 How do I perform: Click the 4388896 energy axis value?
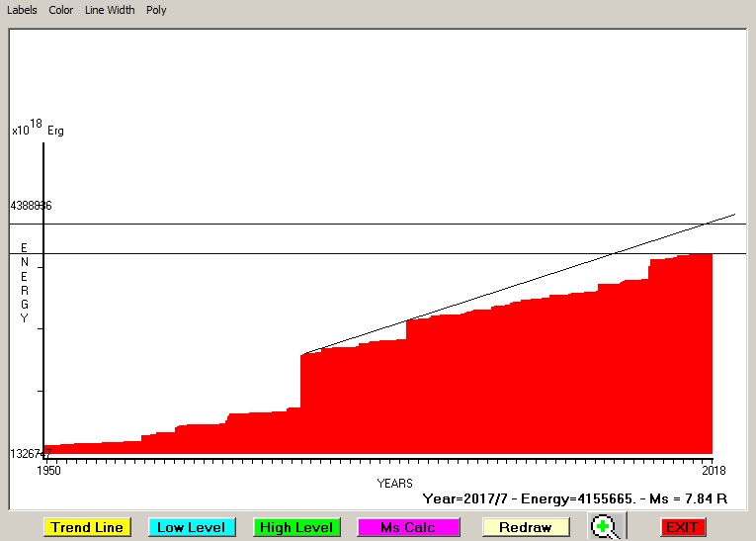pos(31,206)
